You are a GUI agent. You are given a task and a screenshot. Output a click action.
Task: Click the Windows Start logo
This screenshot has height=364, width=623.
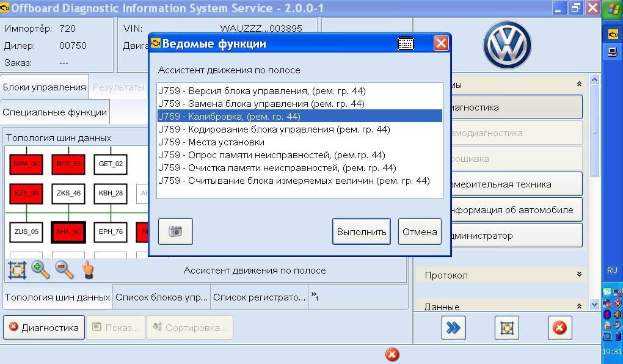coord(613,9)
